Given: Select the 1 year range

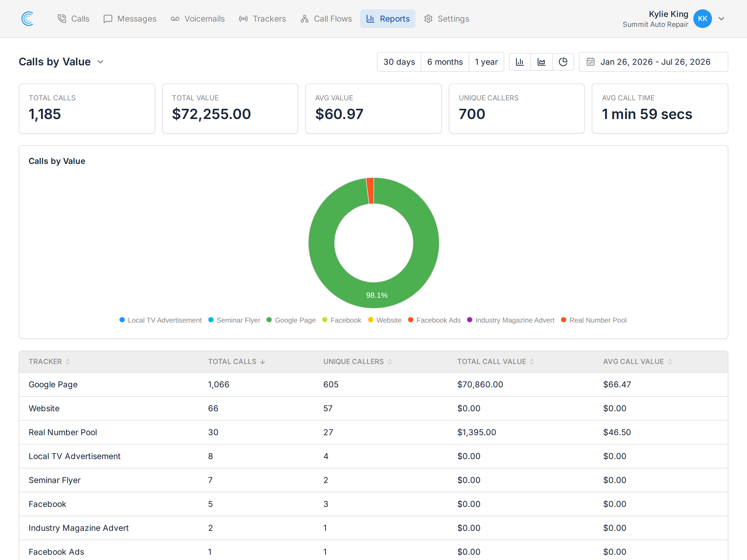Looking at the screenshot, I should [486, 62].
